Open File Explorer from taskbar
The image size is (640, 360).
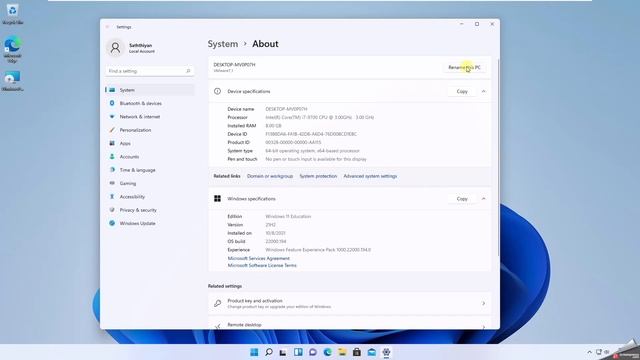coord(342,352)
